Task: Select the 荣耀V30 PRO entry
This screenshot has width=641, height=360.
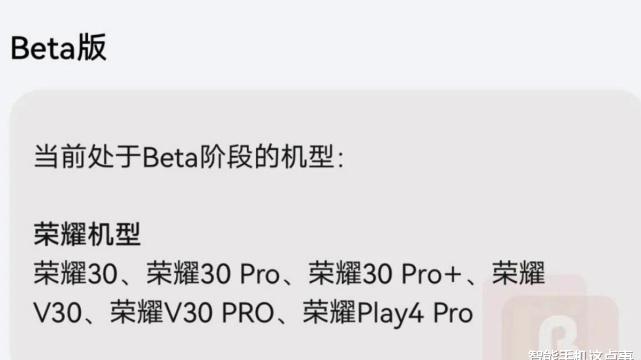Action: click(192, 313)
